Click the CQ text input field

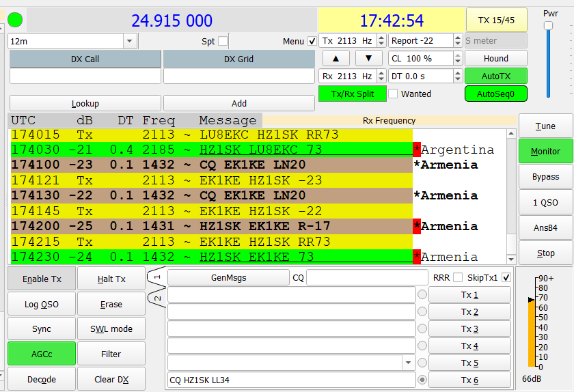(367, 277)
